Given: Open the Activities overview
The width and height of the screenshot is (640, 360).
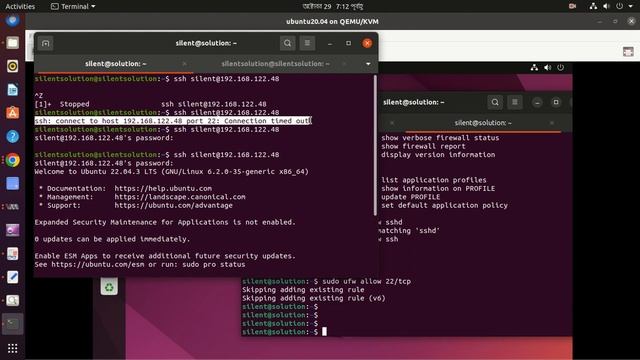Looking at the screenshot, I should click(20, 6).
